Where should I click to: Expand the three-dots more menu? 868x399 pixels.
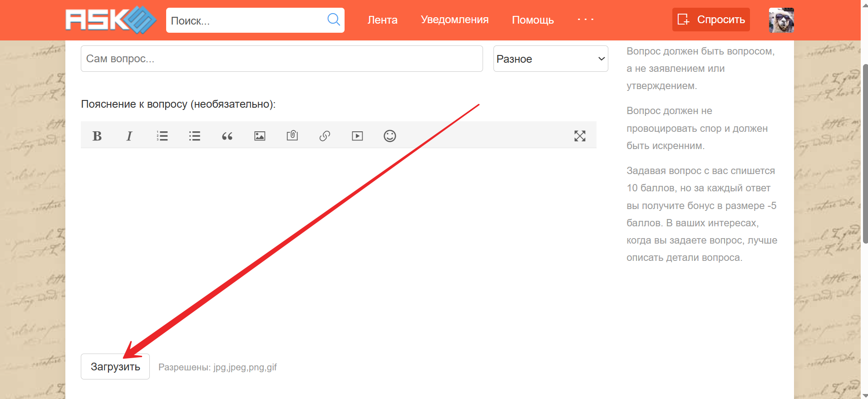click(x=586, y=20)
